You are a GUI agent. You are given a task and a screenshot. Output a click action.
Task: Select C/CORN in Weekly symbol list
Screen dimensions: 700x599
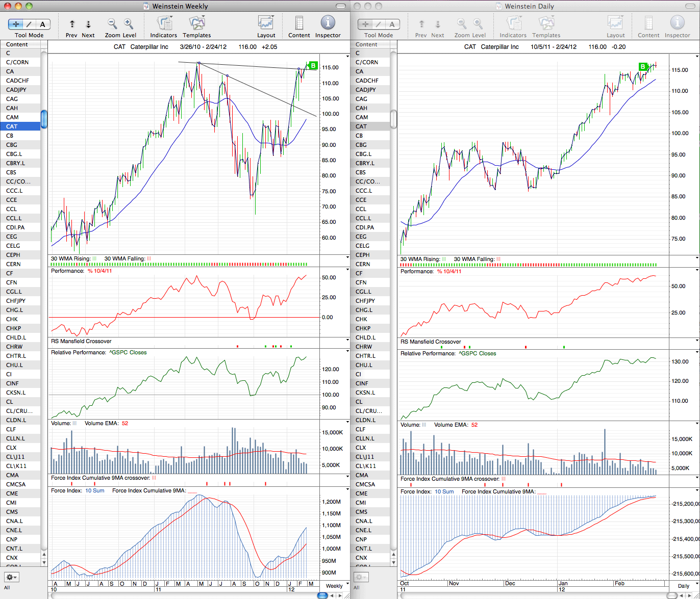(x=20, y=62)
